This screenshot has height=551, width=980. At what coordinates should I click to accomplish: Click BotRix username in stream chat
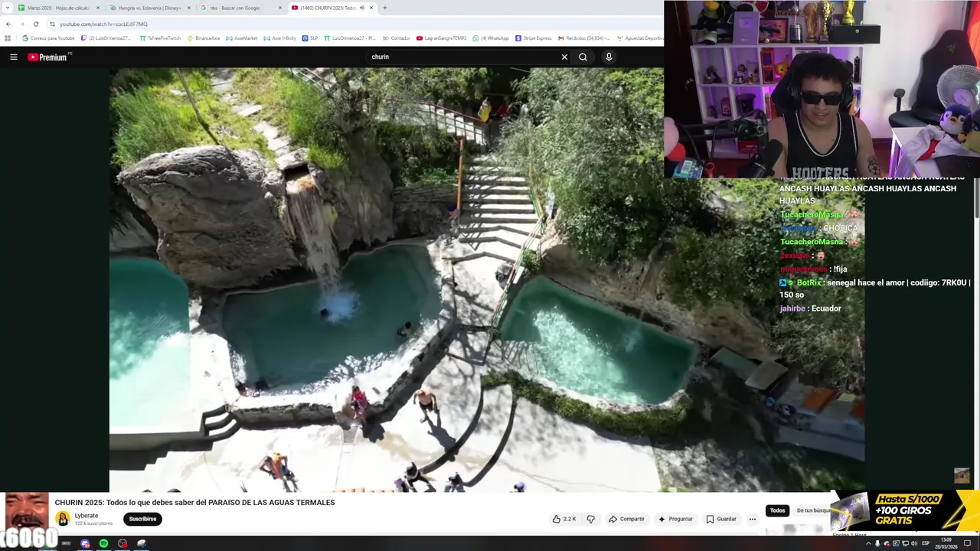pos(808,283)
